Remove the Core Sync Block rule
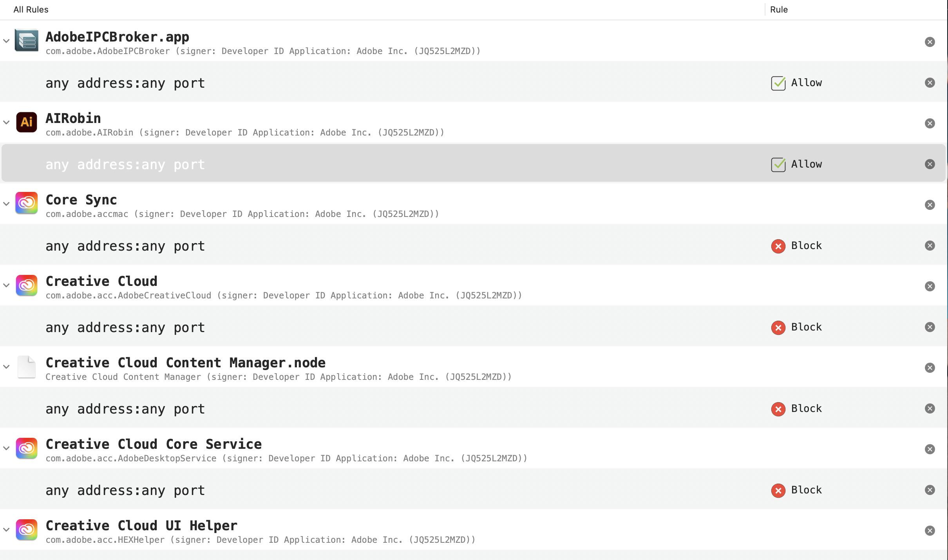 pyautogui.click(x=930, y=246)
